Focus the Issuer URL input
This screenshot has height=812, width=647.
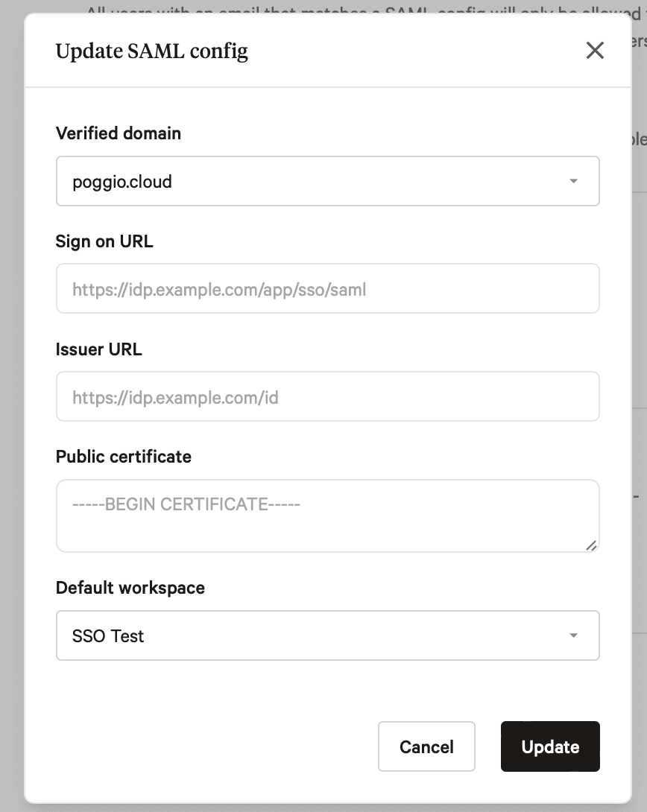pos(327,396)
